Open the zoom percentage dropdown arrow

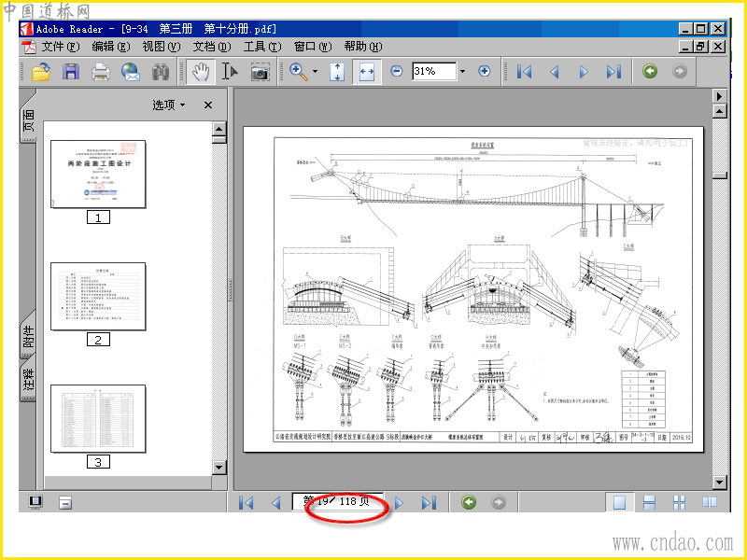(462, 72)
